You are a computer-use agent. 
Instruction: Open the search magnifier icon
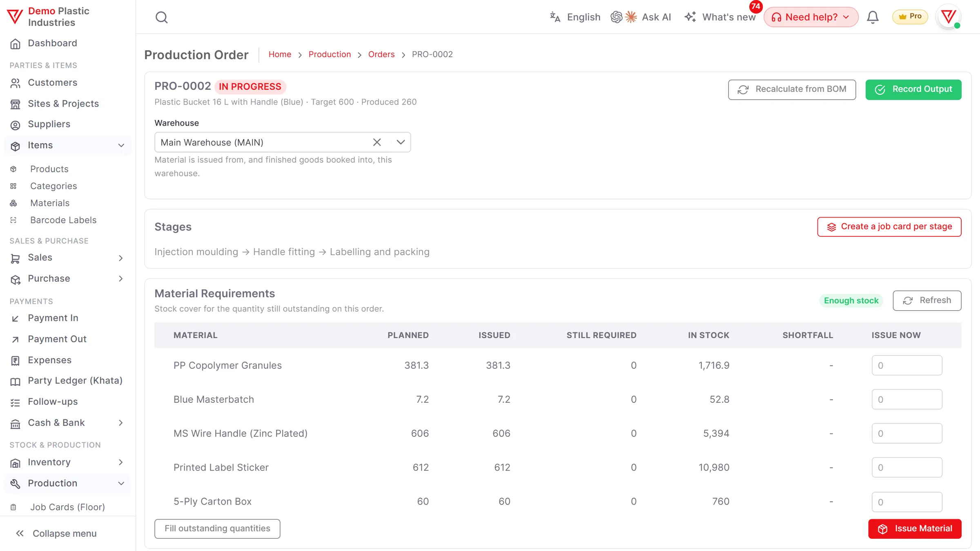[162, 17]
